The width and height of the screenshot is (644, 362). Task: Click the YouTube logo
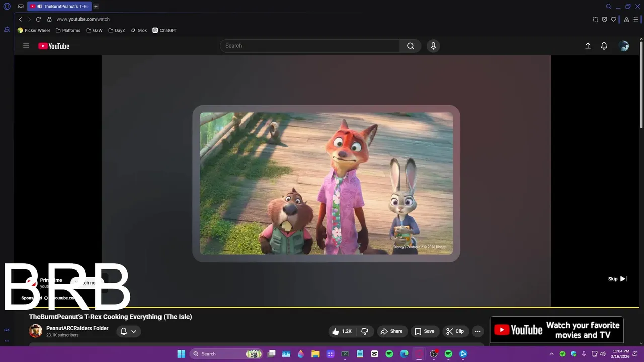[x=54, y=46]
